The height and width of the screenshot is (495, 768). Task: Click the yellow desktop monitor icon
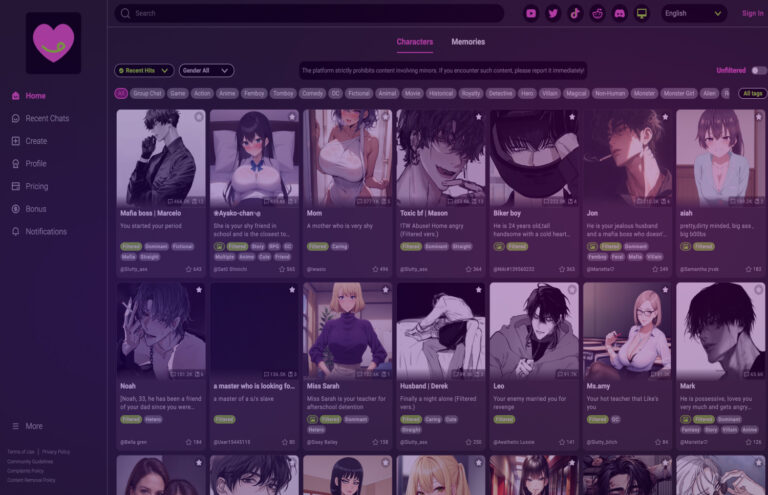tap(642, 14)
